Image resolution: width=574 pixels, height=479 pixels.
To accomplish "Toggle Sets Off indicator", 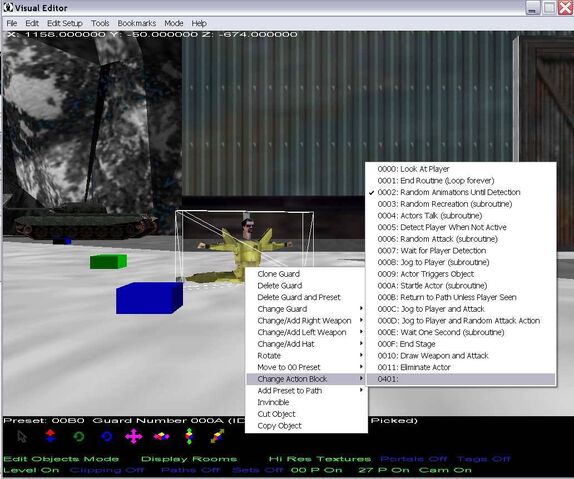I will click(258, 470).
